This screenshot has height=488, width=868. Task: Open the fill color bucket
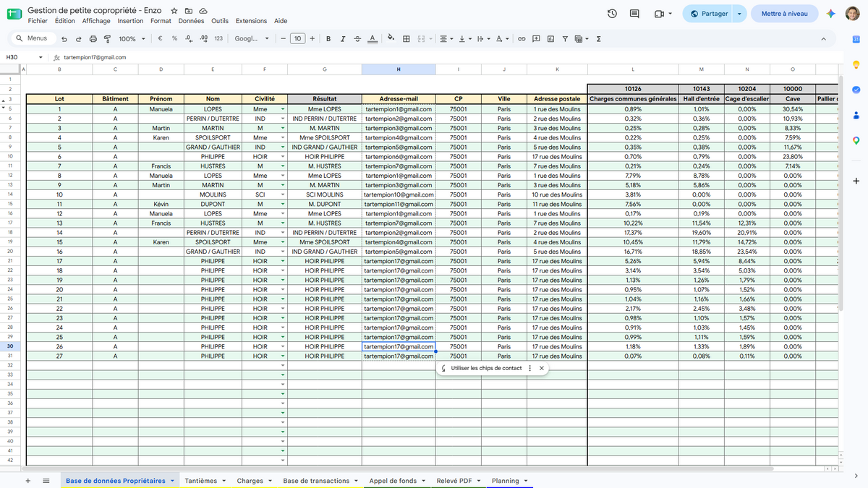click(x=391, y=39)
